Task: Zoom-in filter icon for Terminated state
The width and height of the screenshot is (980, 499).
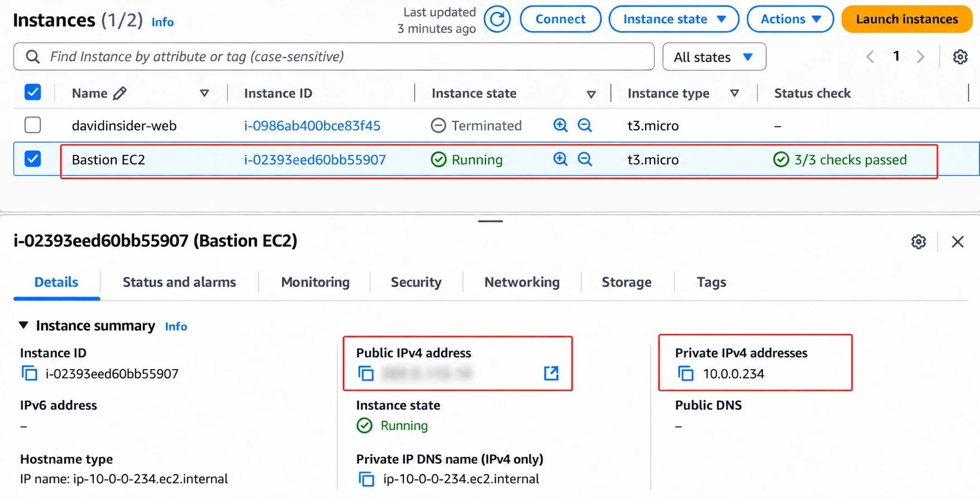Action: 560,125
